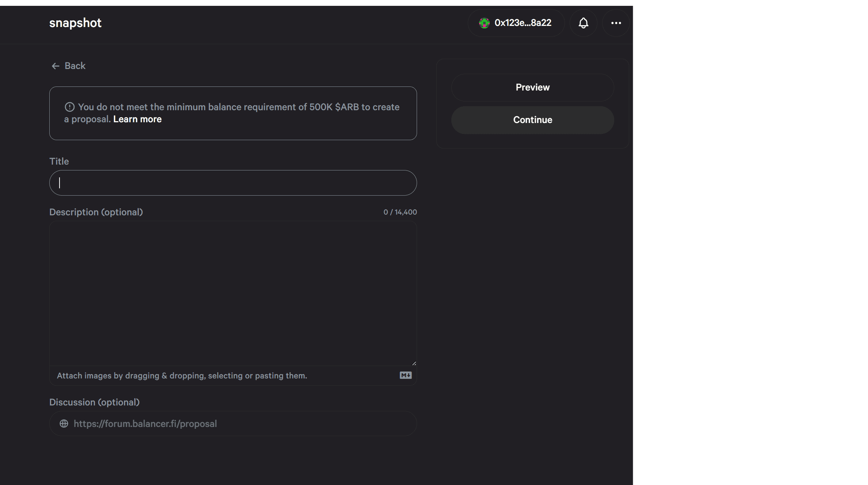Click the globe icon in the Discussion field

pyautogui.click(x=65, y=424)
